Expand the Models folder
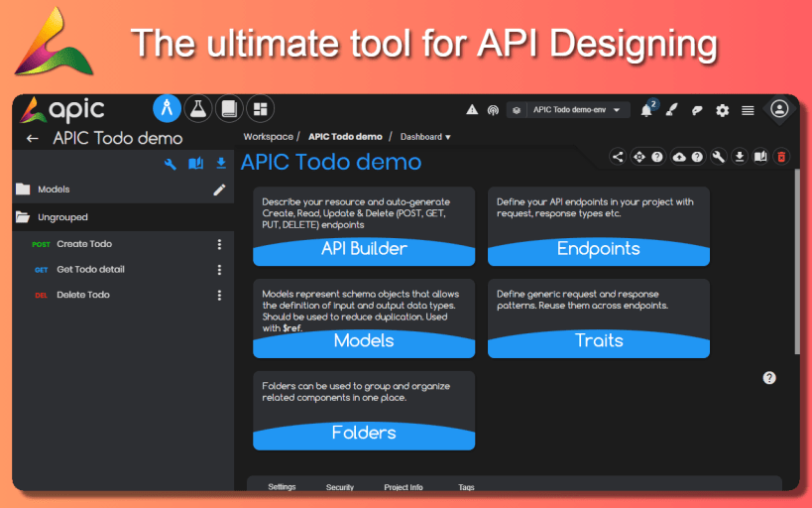The width and height of the screenshot is (812, 508). (123, 190)
